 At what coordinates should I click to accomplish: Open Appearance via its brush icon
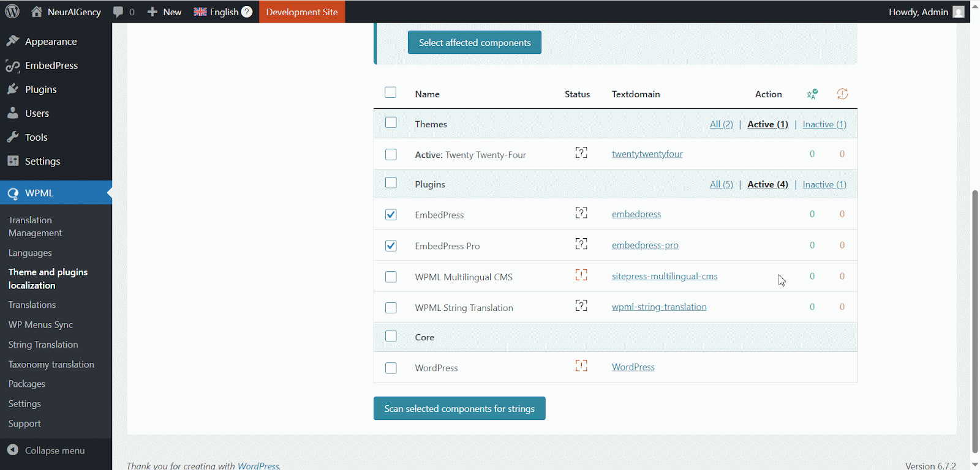(13, 41)
